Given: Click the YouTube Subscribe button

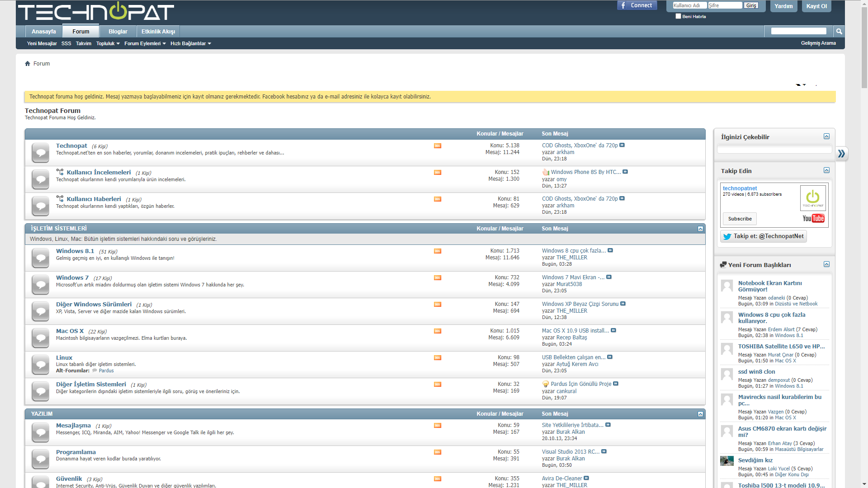Looking at the screenshot, I should point(740,219).
